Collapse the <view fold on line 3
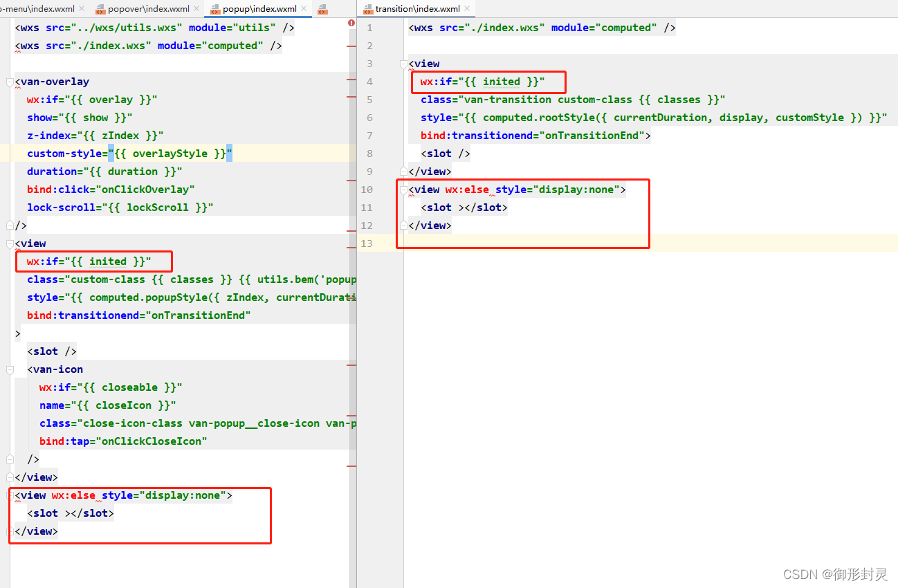Viewport: 898px width, 588px height. tap(404, 64)
